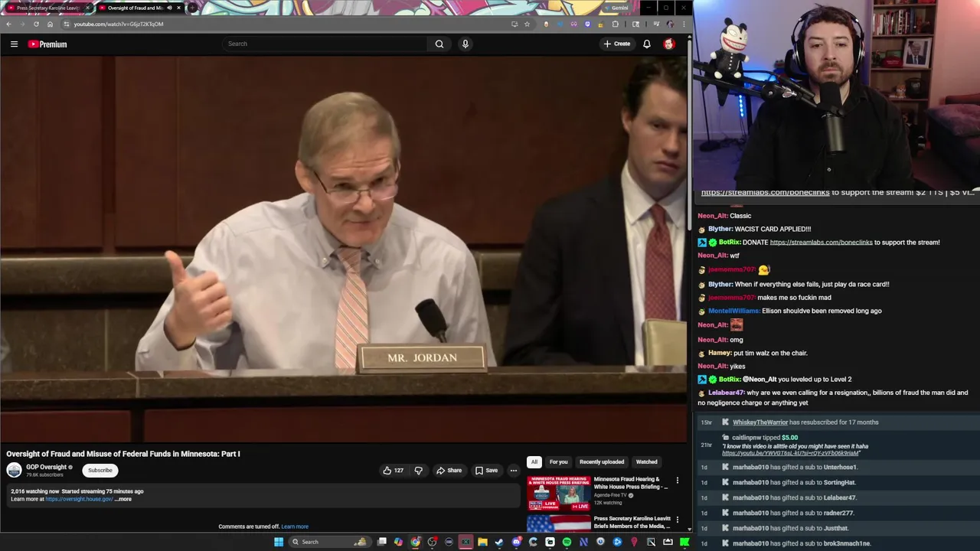Click Lelabear47 chat message about resignation
Viewport: 980px width, 551px height.
(x=833, y=397)
